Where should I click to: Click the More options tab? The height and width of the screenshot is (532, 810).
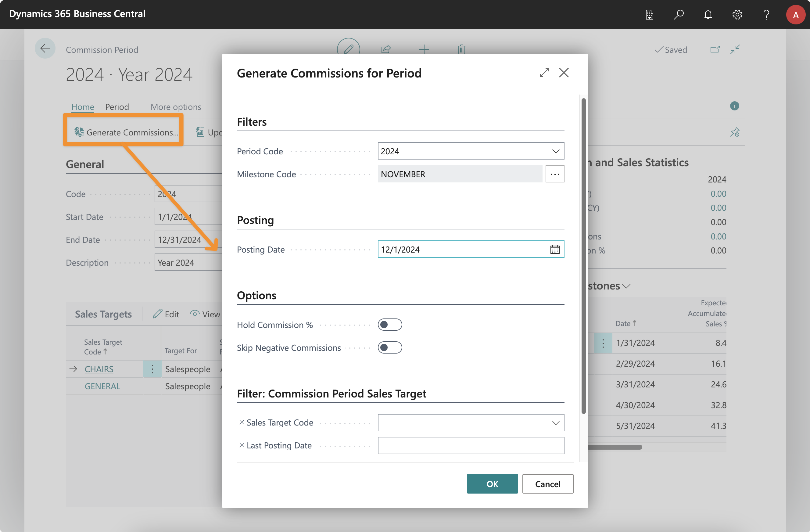pyautogui.click(x=175, y=106)
